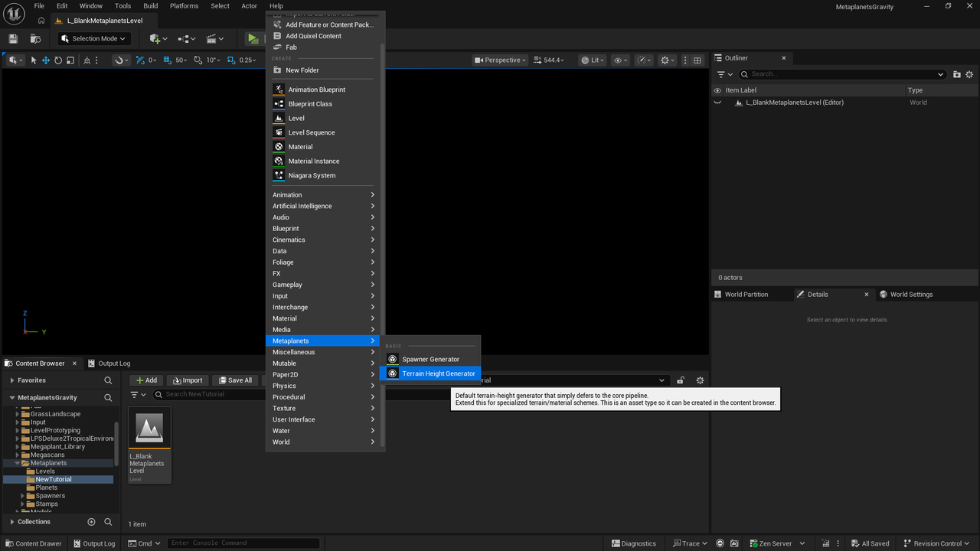Open the Output Log tab beside Content Browser
The height and width of the screenshot is (551, 980).
pyautogui.click(x=109, y=364)
